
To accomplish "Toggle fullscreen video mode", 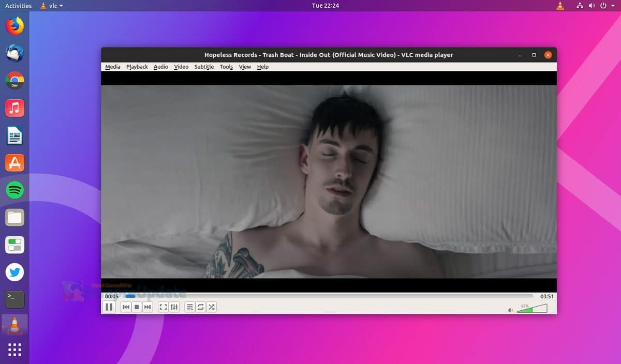I will 163,307.
